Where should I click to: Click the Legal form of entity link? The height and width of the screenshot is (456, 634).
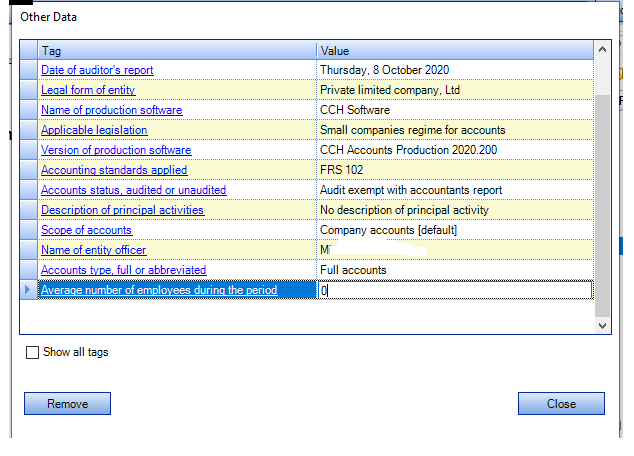click(88, 90)
